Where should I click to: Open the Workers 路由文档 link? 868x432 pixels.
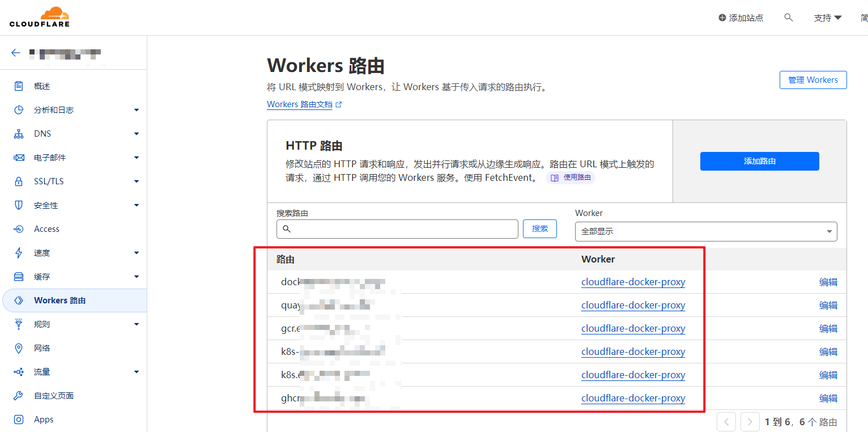coord(304,104)
